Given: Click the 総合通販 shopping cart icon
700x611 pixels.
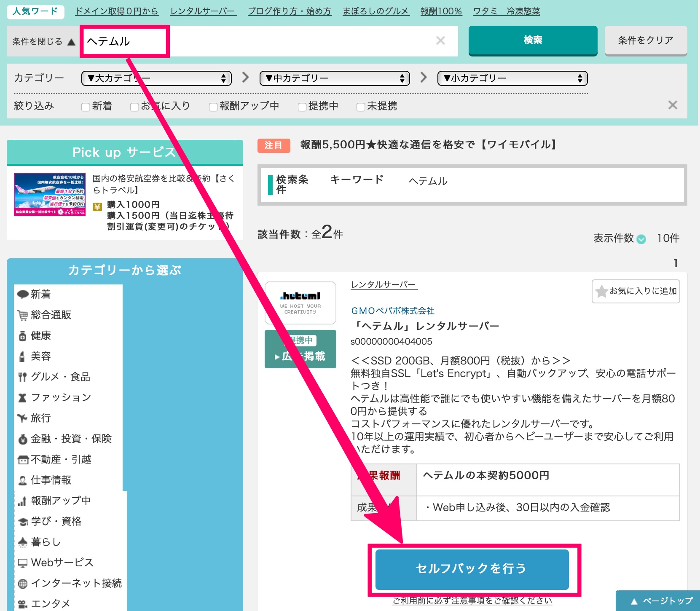Looking at the screenshot, I should tap(23, 315).
